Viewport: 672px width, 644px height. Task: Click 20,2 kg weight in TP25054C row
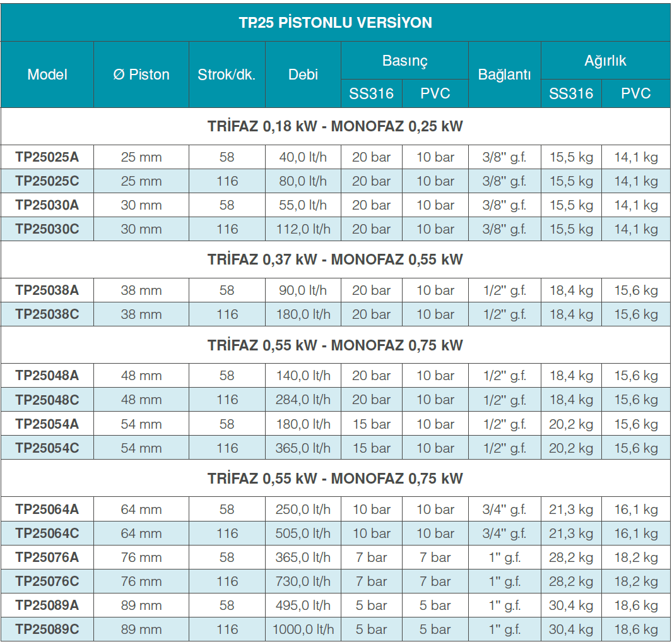[571, 448]
